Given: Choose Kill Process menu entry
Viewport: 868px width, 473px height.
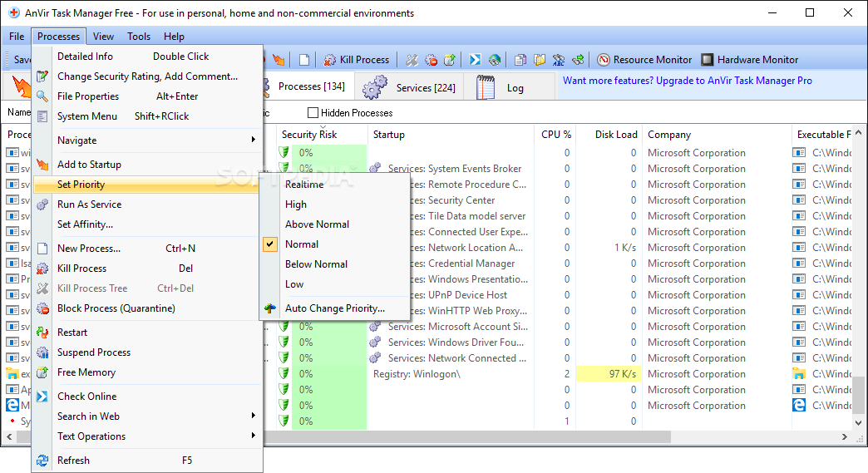Looking at the screenshot, I should click(147, 269).
